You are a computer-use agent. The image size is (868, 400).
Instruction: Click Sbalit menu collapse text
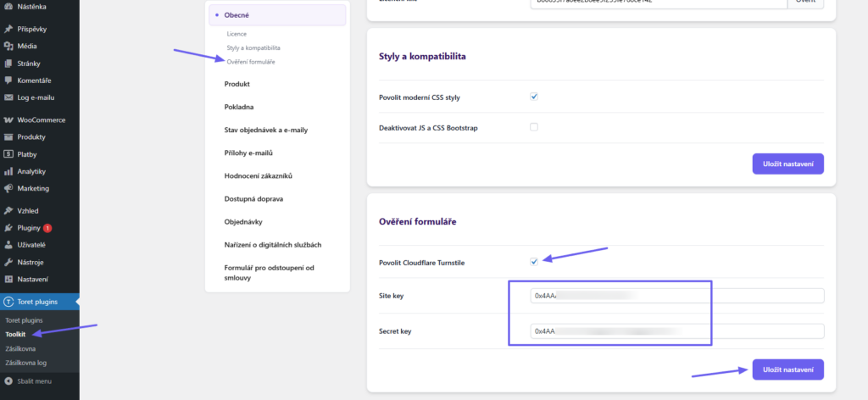point(34,381)
